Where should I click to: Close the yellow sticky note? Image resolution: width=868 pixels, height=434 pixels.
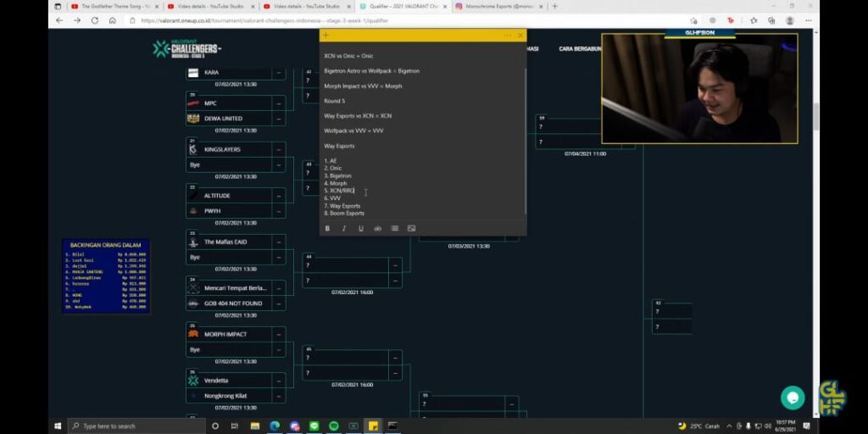click(x=520, y=36)
